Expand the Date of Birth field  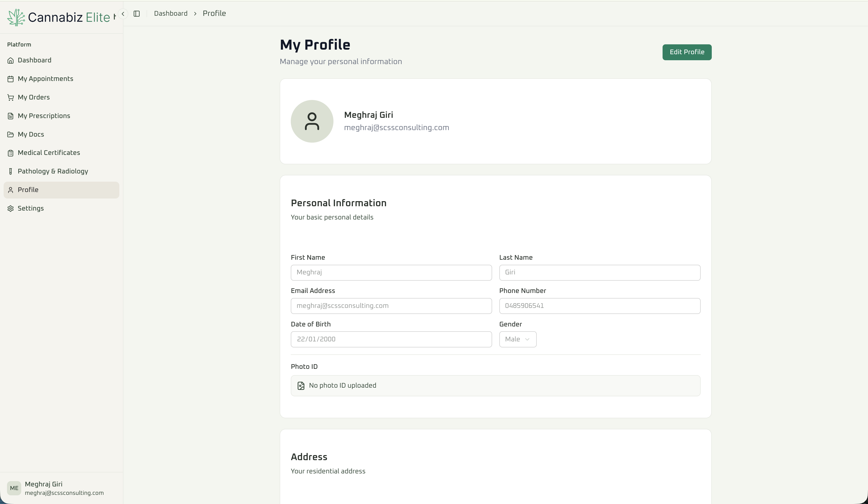(x=391, y=339)
